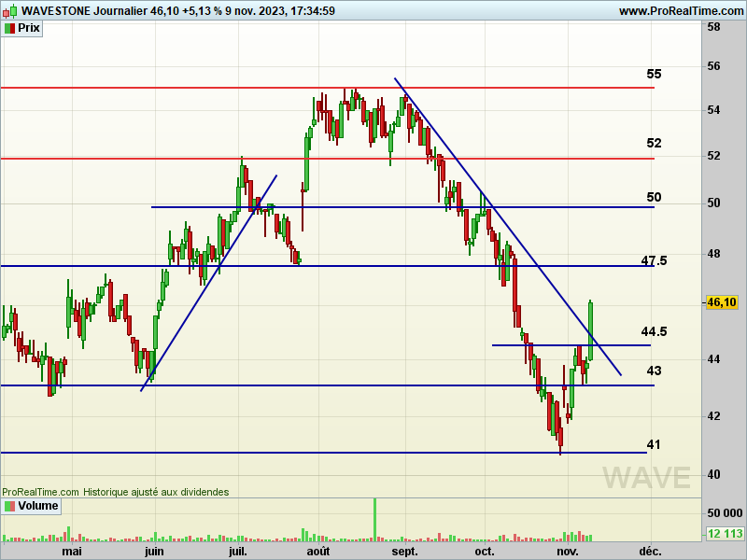This screenshot has height=560, width=747.
Task: Click the août month marker on time axis
Action: click(x=318, y=552)
